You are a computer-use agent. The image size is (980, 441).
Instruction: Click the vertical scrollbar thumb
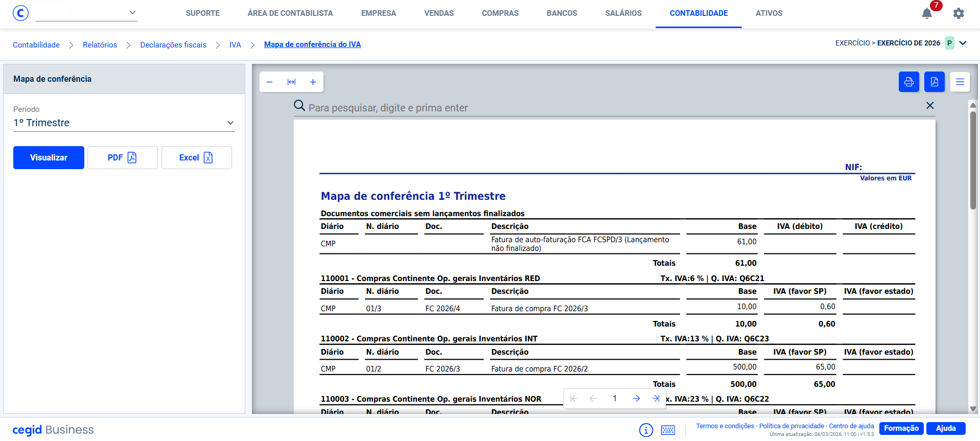pos(973,160)
